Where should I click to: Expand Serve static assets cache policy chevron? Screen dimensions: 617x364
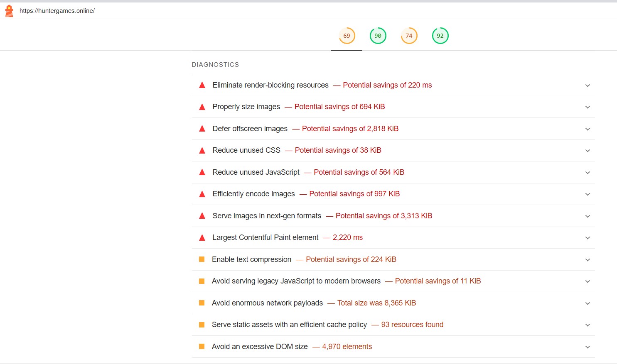[x=588, y=325]
